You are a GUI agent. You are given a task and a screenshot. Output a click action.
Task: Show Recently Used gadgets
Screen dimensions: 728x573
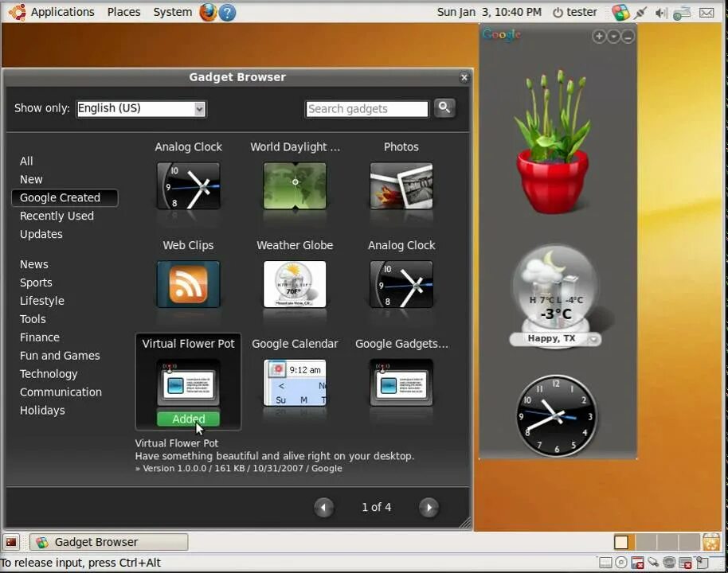tap(57, 216)
